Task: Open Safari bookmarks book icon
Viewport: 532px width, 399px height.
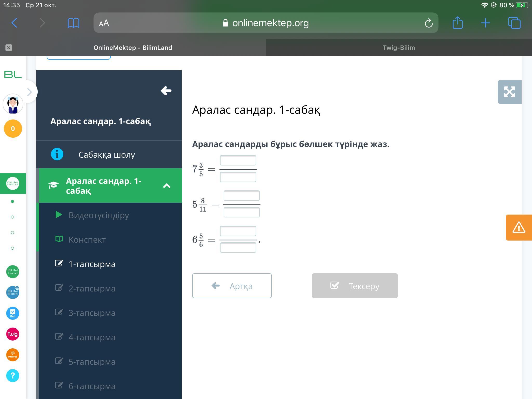Action: (x=73, y=23)
